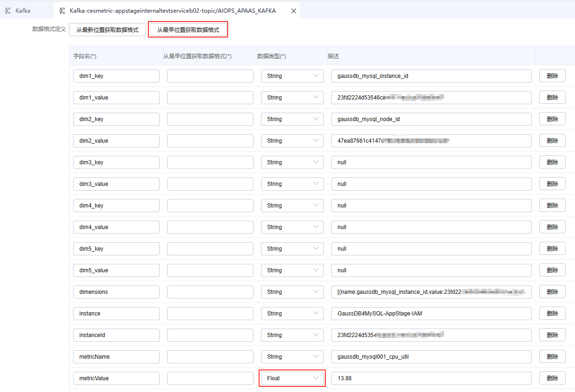The height and width of the screenshot is (392, 575).
Task: Switch to the Kafka tab
Action: point(23,10)
